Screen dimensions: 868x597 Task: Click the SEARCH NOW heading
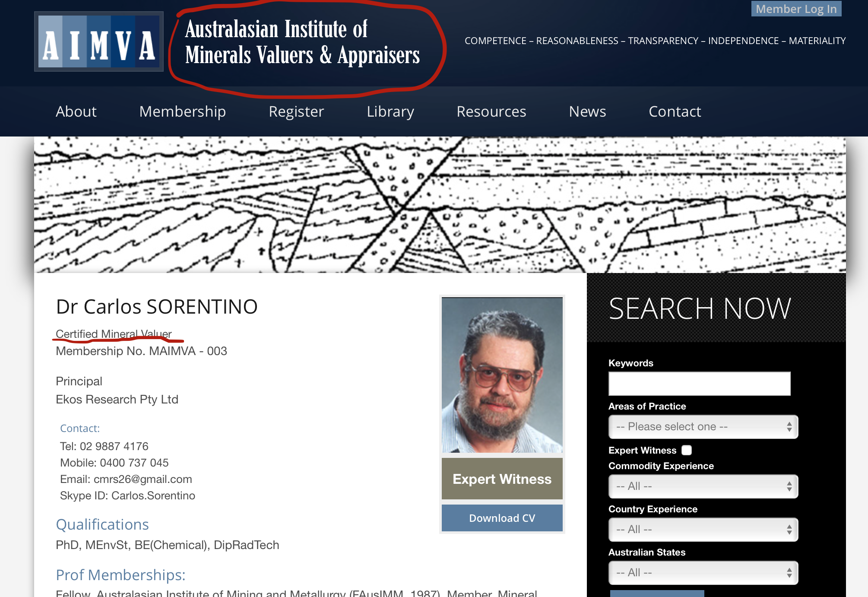700,308
